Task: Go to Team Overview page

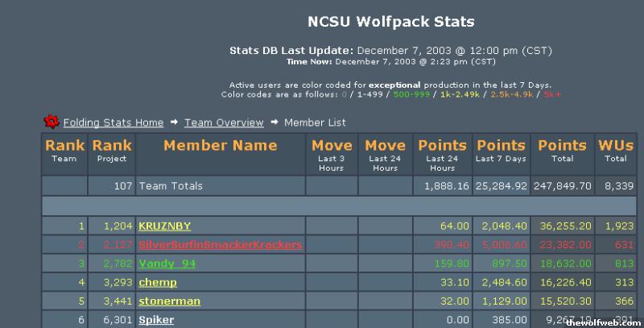Action: pos(224,122)
